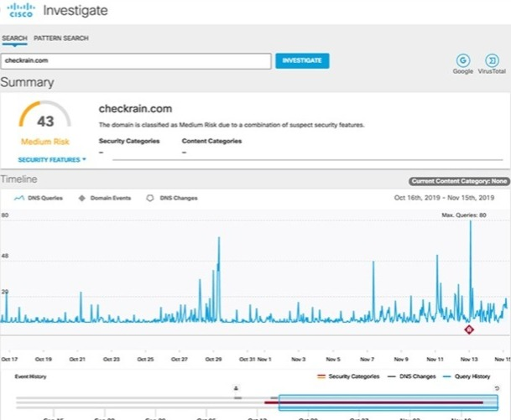
Task: Click Current Content Category: None badge
Action: coord(459,181)
